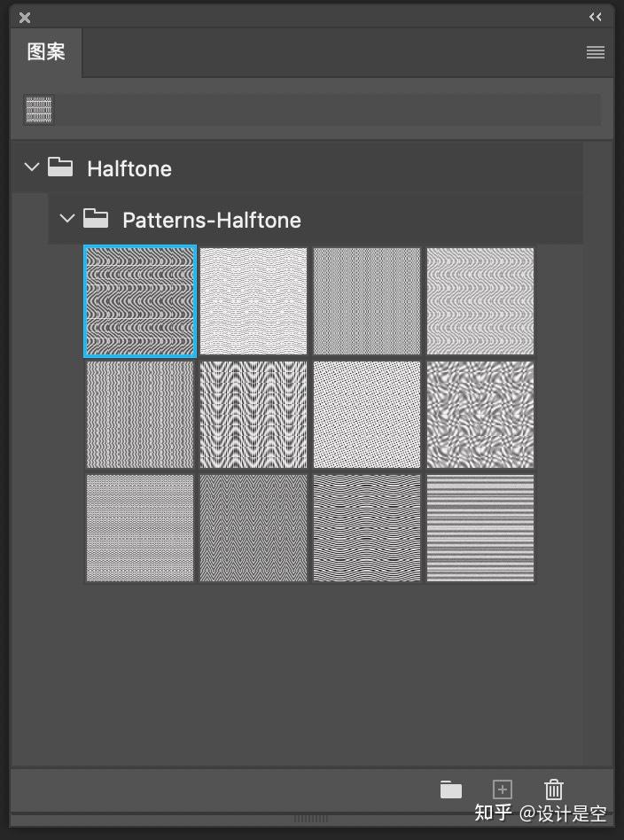Switch to the 图案 tab
Image resolution: width=624 pixels, height=840 pixels.
point(46,52)
